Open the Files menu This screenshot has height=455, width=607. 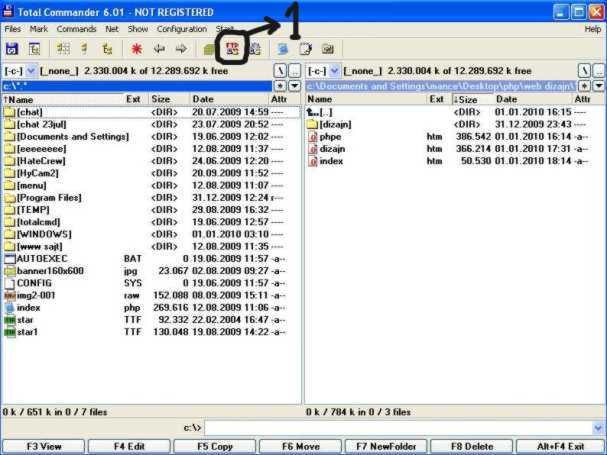coord(12,29)
